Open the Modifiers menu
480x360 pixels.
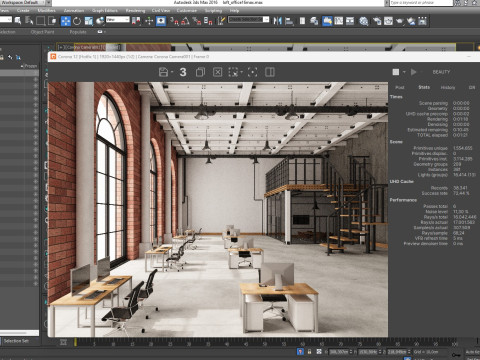pyautogui.click(x=46, y=11)
